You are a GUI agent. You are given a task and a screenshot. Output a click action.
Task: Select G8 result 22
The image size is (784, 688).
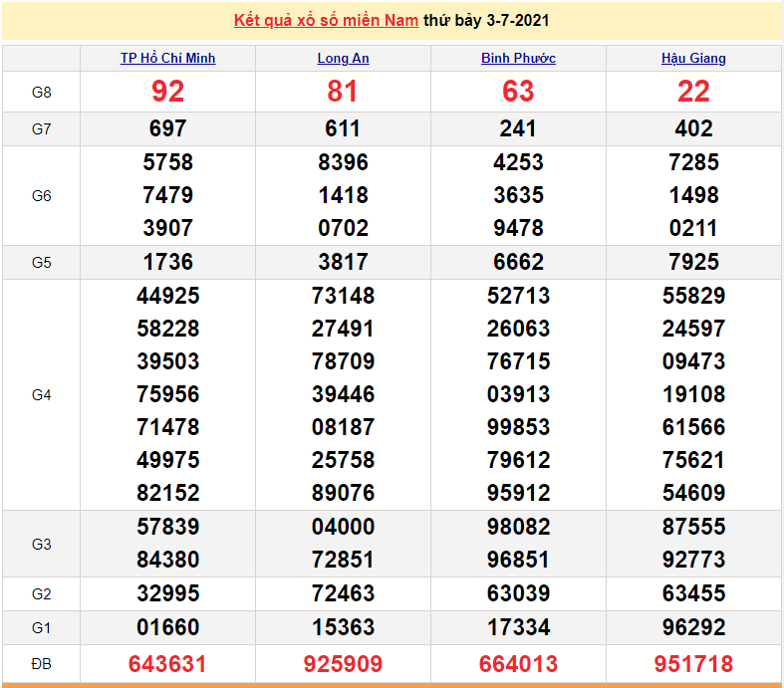[693, 92]
